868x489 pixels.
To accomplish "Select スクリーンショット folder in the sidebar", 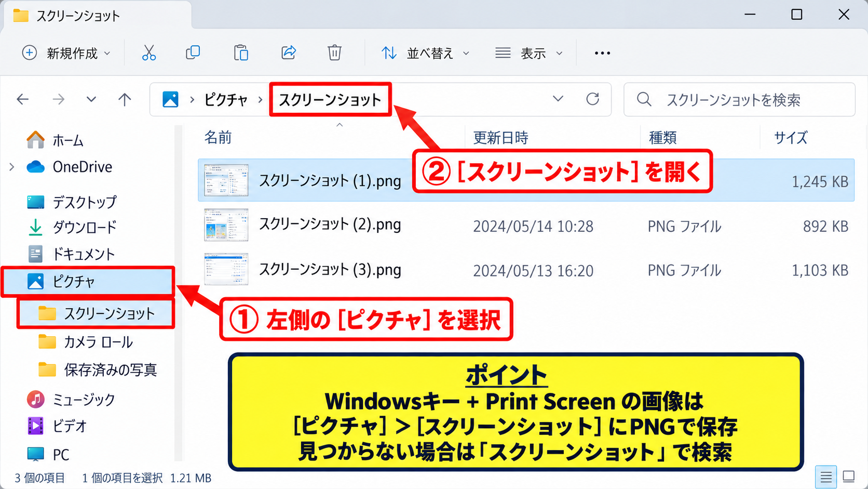I will (x=96, y=313).
